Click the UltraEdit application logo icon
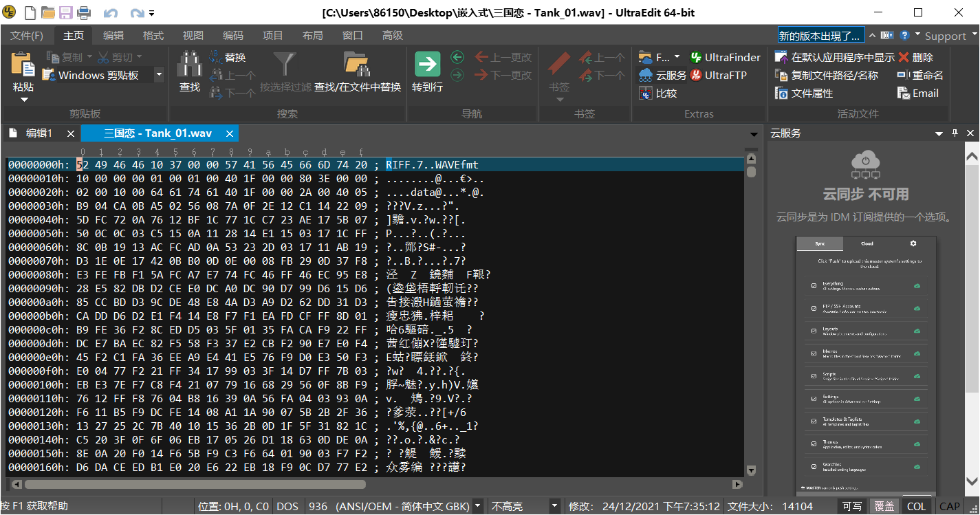980x515 pixels. point(10,12)
